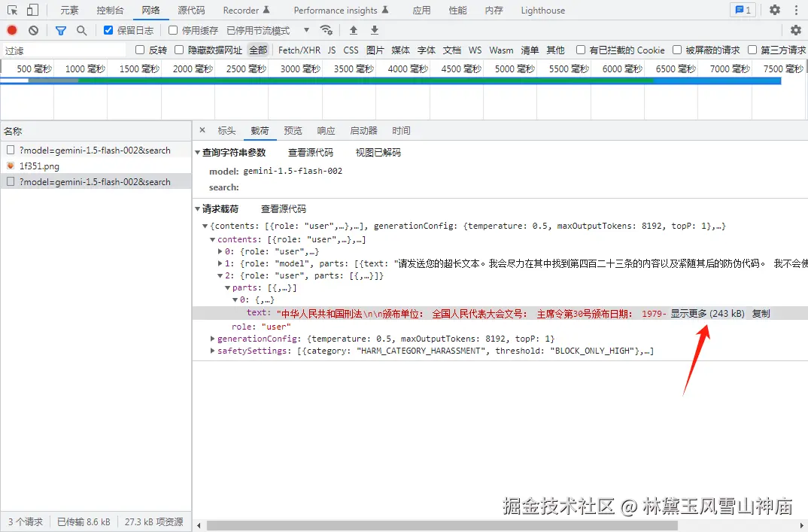Filter requests by WS type
Image resolution: width=808 pixels, height=532 pixels.
[x=475, y=50]
